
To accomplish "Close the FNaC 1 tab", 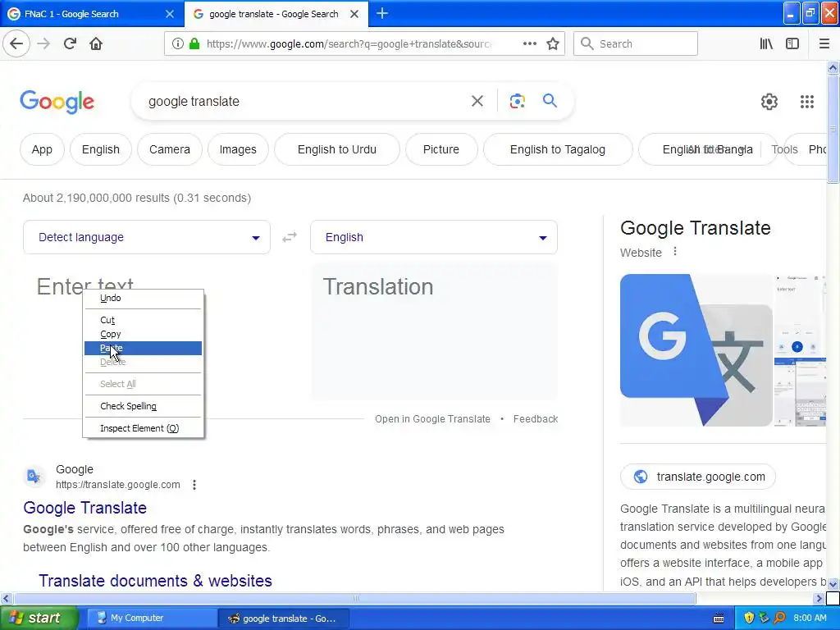I will (x=170, y=14).
